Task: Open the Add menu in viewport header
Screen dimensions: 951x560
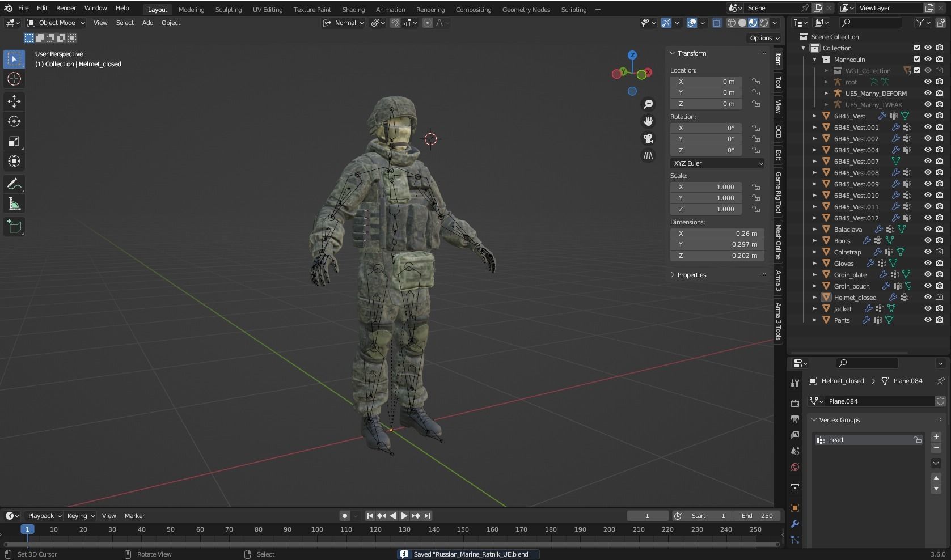Action: coord(147,23)
